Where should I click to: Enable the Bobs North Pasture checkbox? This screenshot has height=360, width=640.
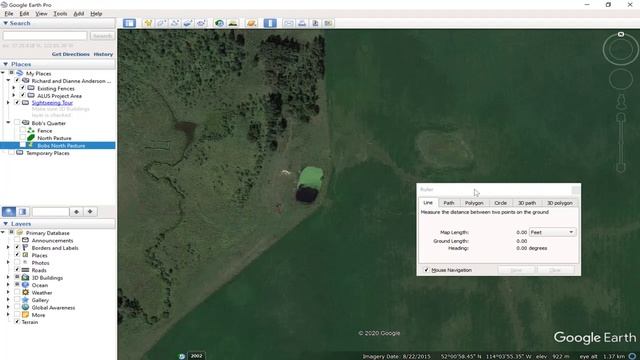tap(23, 145)
